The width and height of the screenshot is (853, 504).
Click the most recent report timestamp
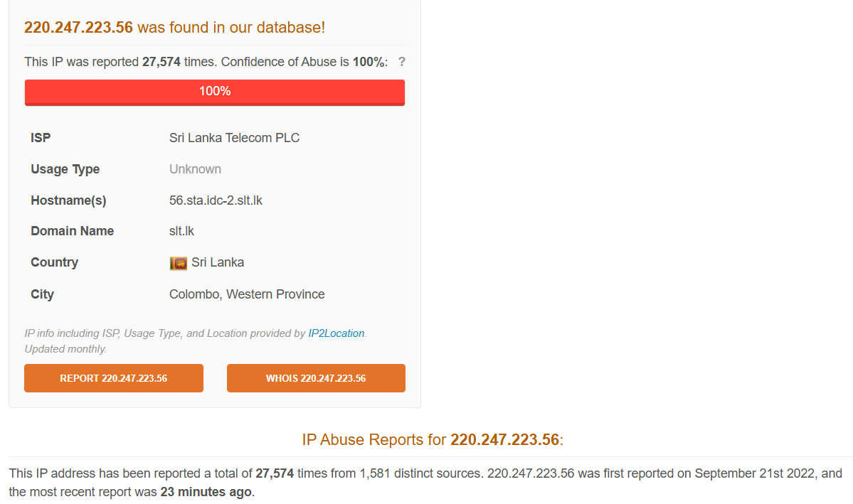[206, 491]
